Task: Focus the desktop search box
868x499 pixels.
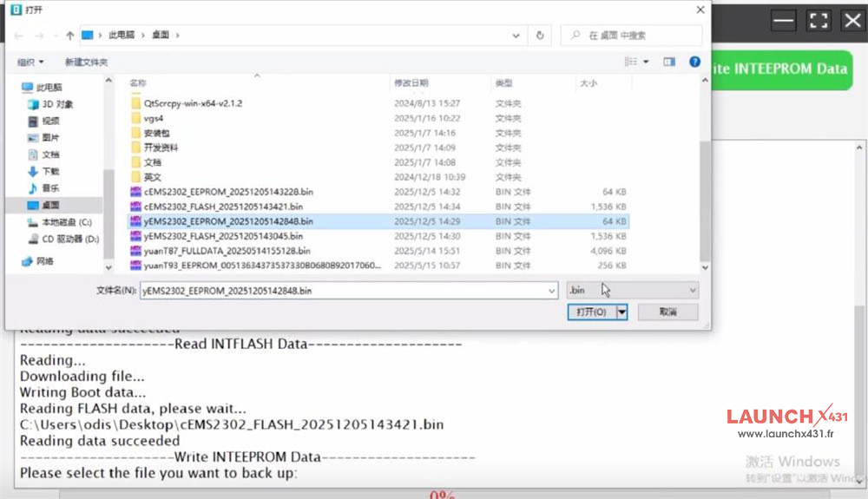Action: pos(631,36)
